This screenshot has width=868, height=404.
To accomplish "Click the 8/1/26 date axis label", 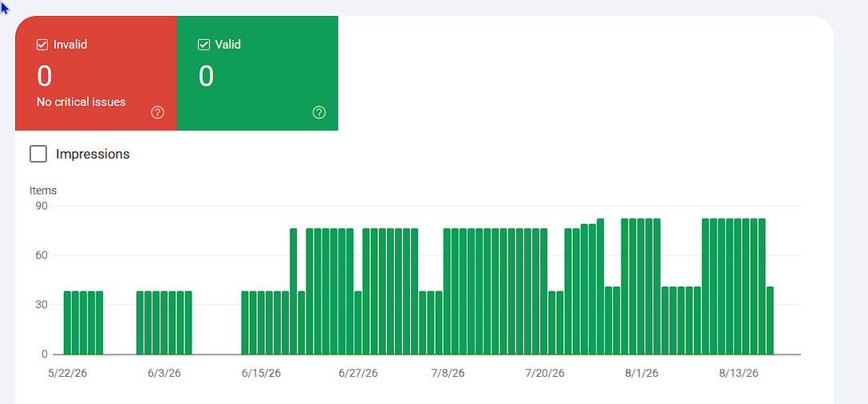I will pyautogui.click(x=642, y=374).
